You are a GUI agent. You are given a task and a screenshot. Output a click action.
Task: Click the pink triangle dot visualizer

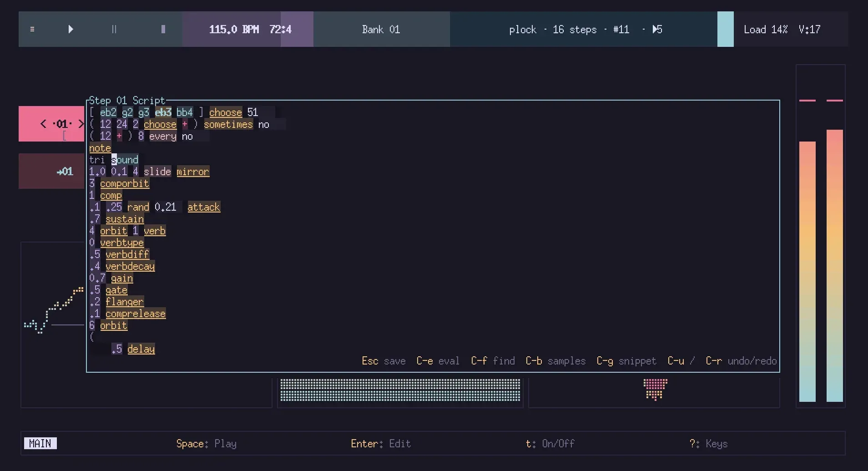pos(656,390)
